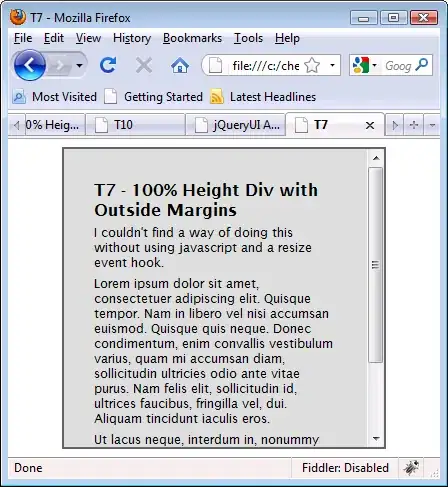The width and height of the screenshot is (448, 487).
Task: Click the Firebug bug icon in status bar
Action: coord(411,468)
